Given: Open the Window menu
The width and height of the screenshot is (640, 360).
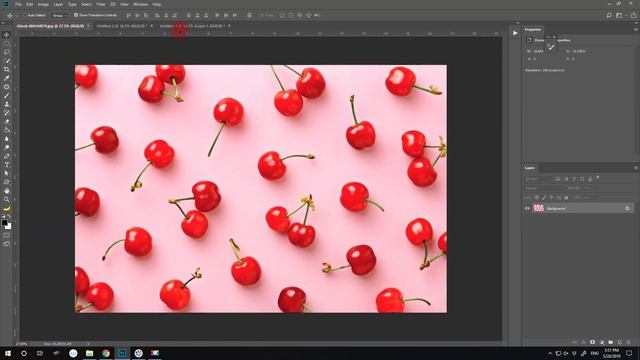Looking at the screenshot, I should 140,4.
